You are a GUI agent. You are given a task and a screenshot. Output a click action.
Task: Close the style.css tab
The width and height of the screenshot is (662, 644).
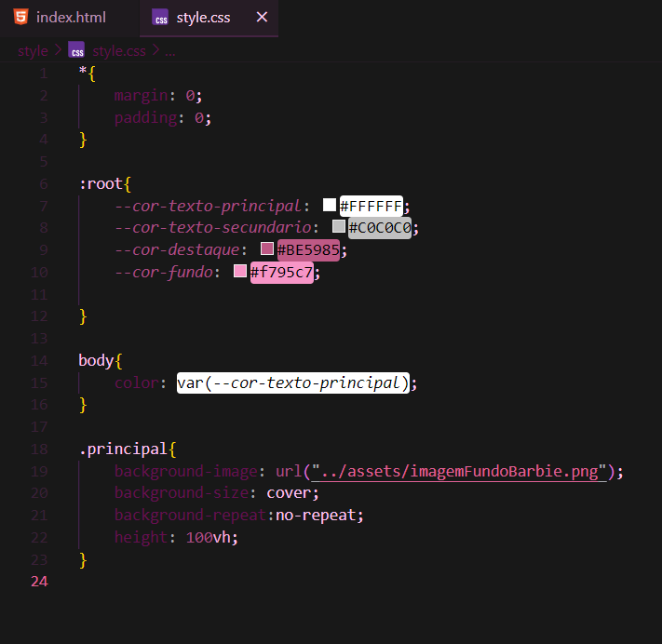(262, 18)
